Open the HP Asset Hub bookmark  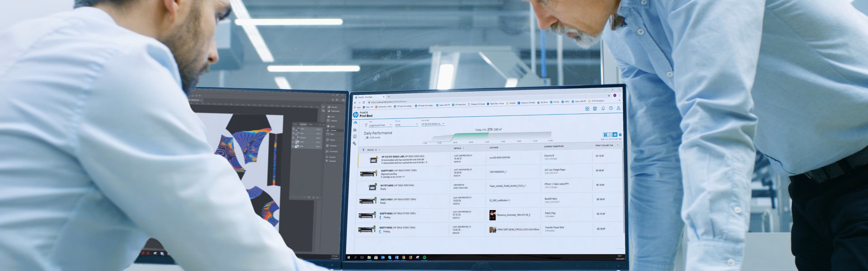(459, 105)
